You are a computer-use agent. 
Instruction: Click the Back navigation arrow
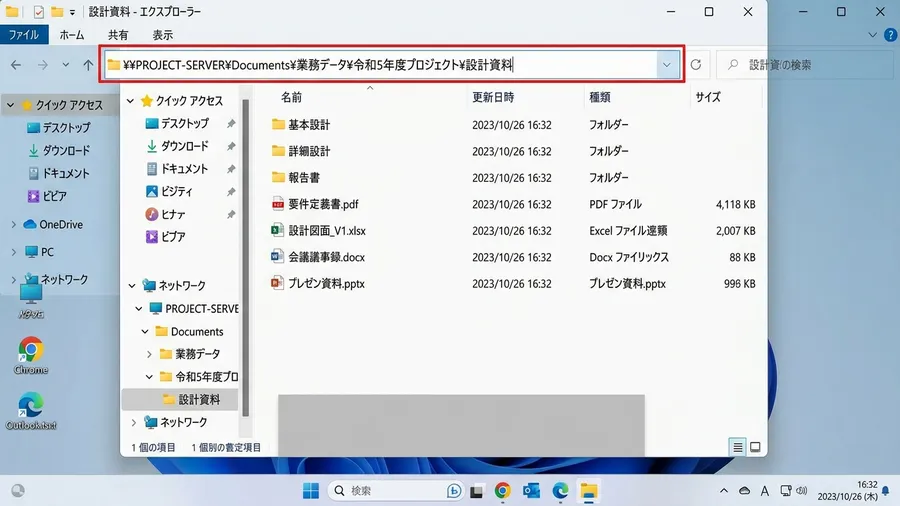[16, 65]
